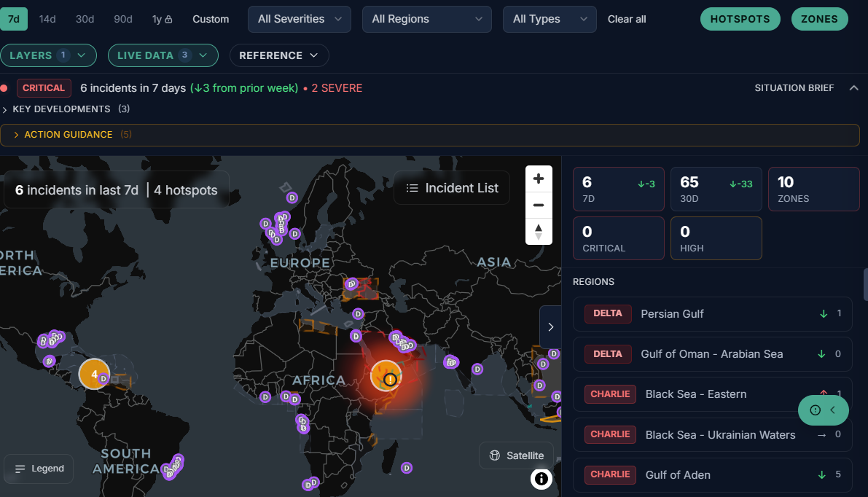This screenshot has height=497, width=868.
Task: Open the floating green alert button
Action: [x=823, y=410]
